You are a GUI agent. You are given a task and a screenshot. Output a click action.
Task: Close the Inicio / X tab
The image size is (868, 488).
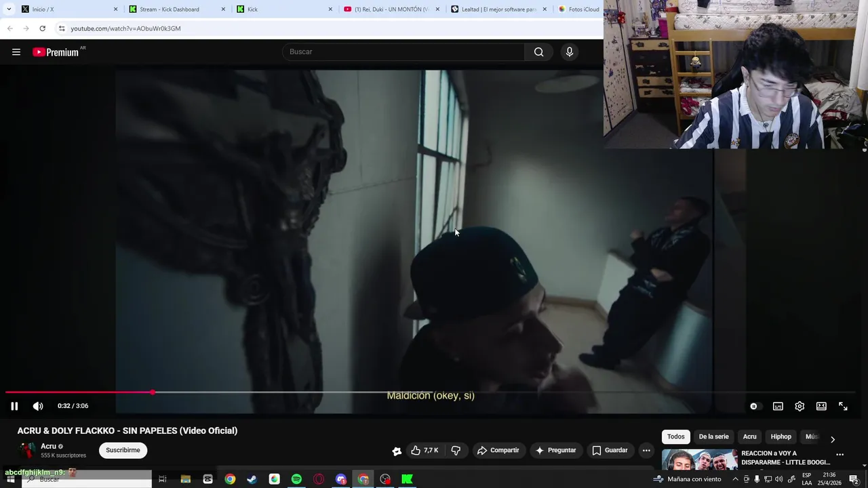[115, 9]
